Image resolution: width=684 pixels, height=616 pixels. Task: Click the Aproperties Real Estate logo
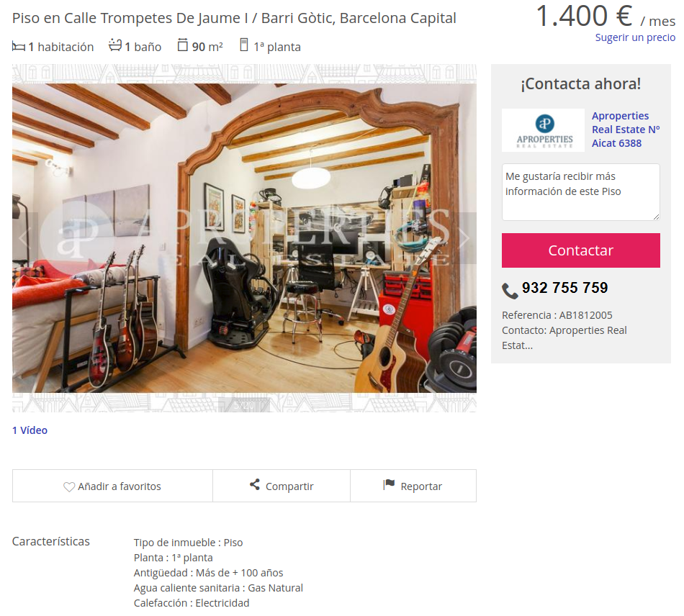pyautogui.click(x=543, y=130)
